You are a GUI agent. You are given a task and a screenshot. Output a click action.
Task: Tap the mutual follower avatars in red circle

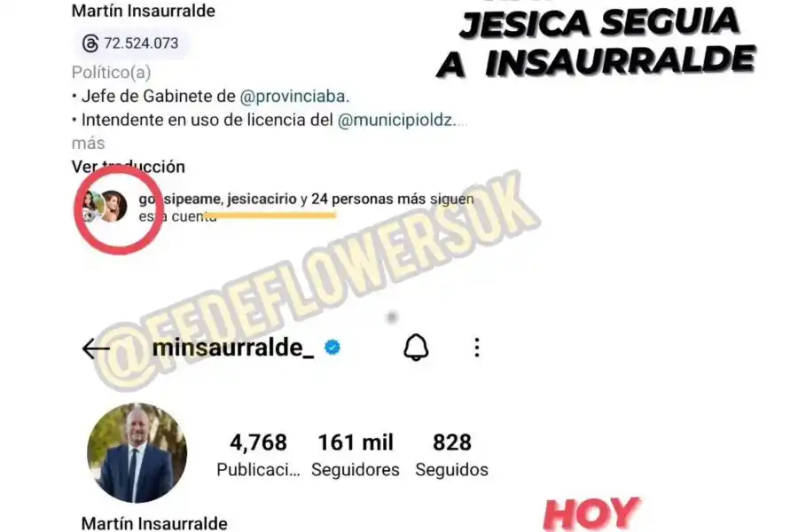pos(106,207)
